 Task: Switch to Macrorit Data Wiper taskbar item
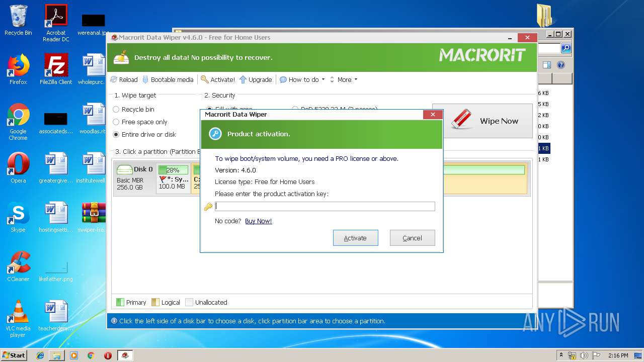coord(125,355)
